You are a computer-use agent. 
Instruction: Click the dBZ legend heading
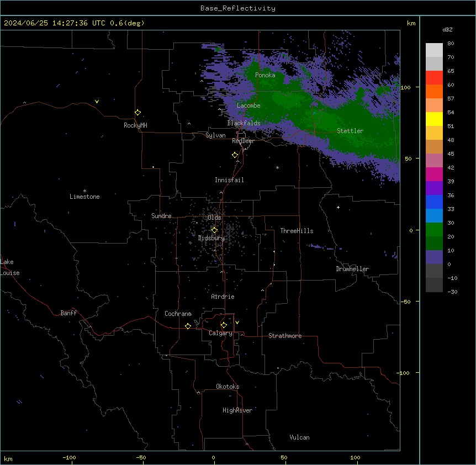(x=447, y=29)
